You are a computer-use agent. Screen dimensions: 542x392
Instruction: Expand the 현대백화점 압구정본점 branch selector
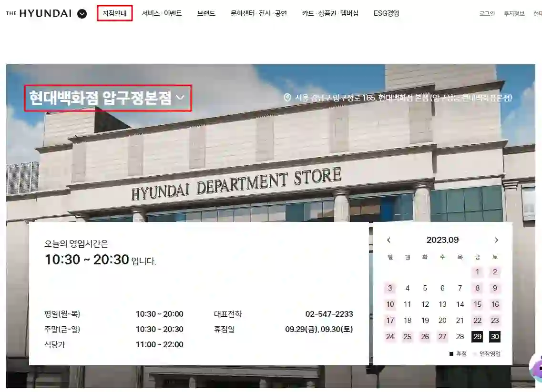[x=108, y=98]
